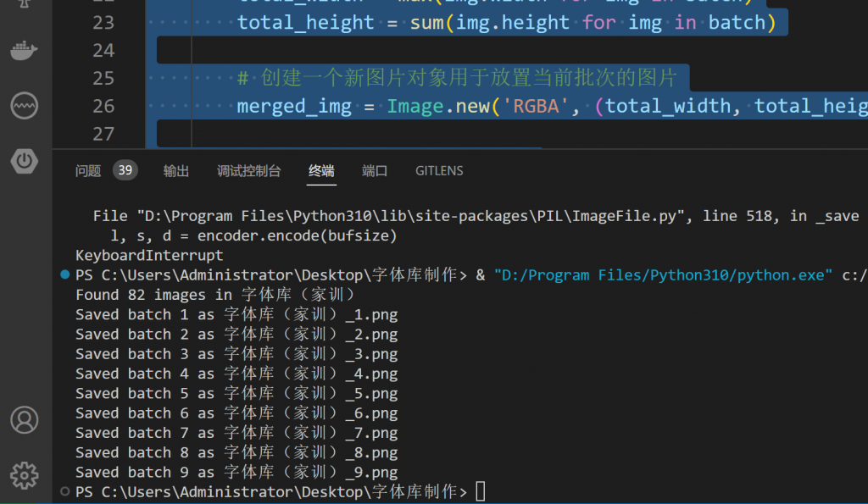Viewport: 868px width, 504px height.
Task: Switch to the 输出 panel tab
Action: pyautogui.click(x=176, y=171)
